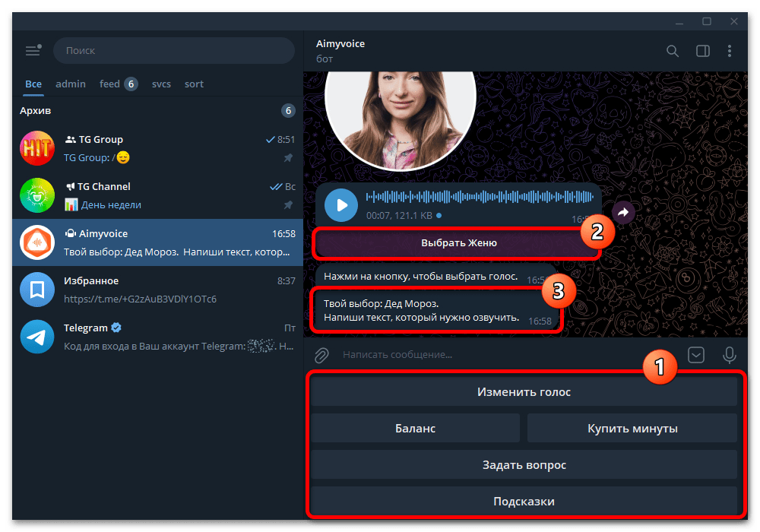Open the three-dot chat options menu

[x=730, y=51]
